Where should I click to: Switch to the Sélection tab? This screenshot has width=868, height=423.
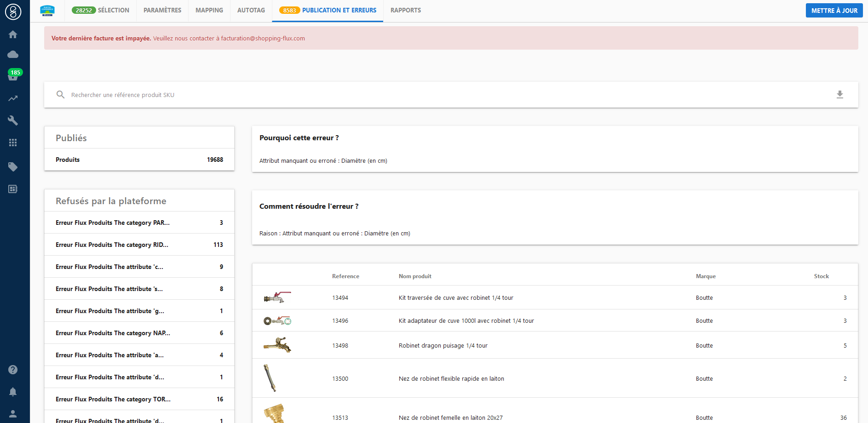click(x=100, y=10)
